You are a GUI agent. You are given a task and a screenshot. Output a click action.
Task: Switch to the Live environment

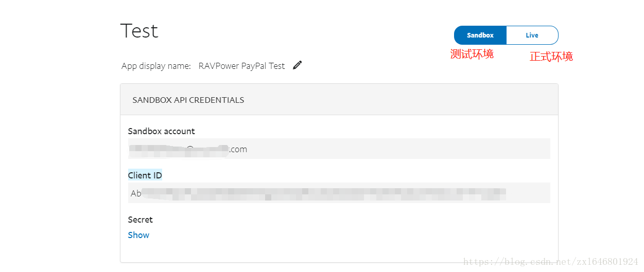[x=532, y=35]
